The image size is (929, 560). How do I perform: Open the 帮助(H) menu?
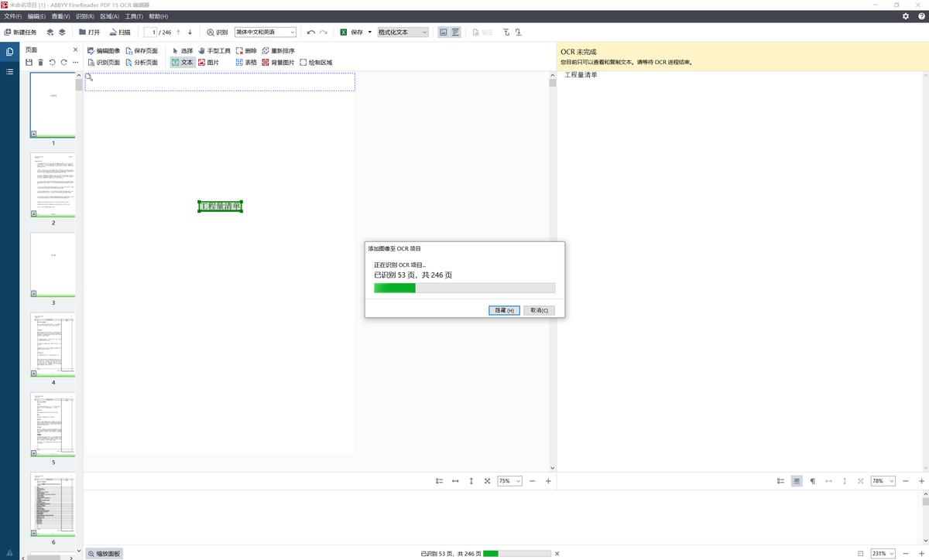coord(158,16)
